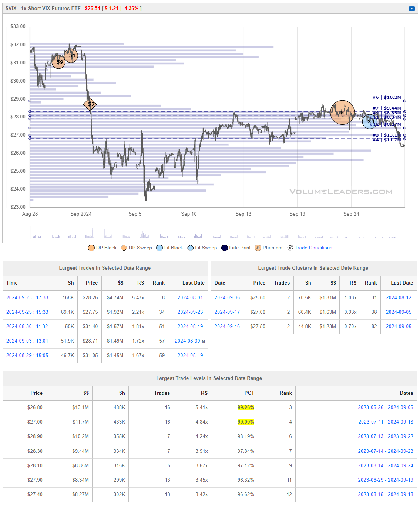Click the blue video icon in chart header
This screenshot has width=420, height=505.
pos(411,9)
